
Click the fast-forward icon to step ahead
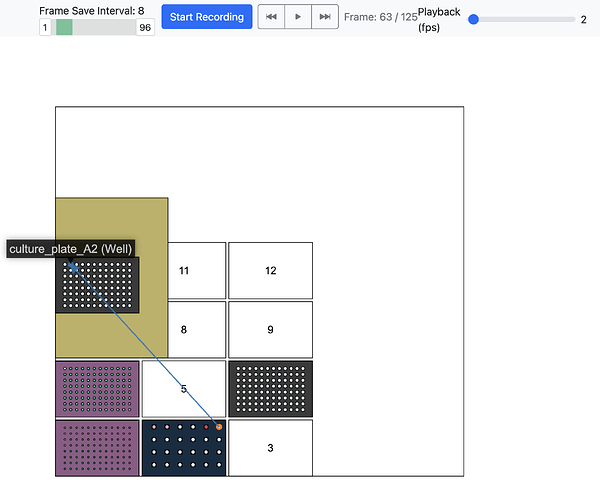pyautogui.click(x=324, y=17)
